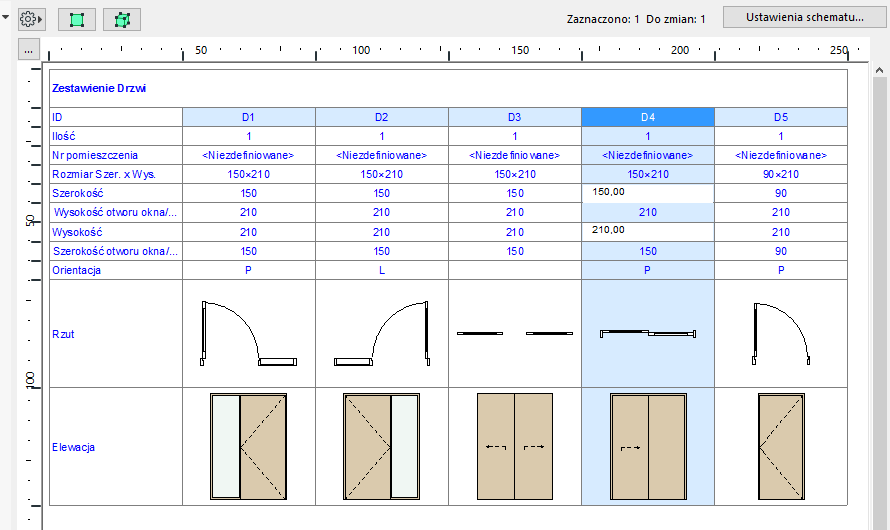Click the D1 Ilość cell value 1

[249, 136]
